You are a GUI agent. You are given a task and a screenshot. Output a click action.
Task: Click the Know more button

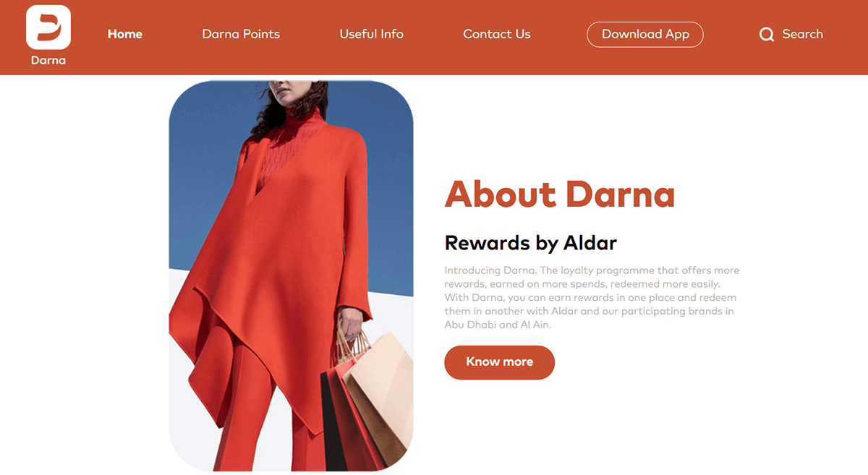coord(499,362)
